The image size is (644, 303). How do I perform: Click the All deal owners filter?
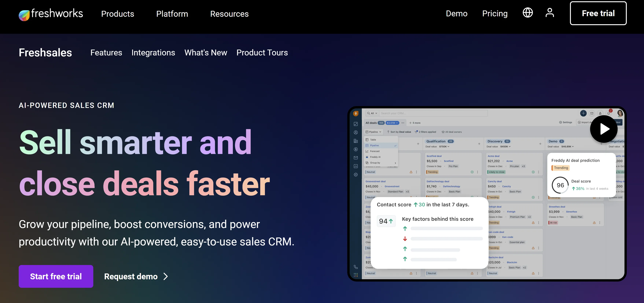point(452,132)
